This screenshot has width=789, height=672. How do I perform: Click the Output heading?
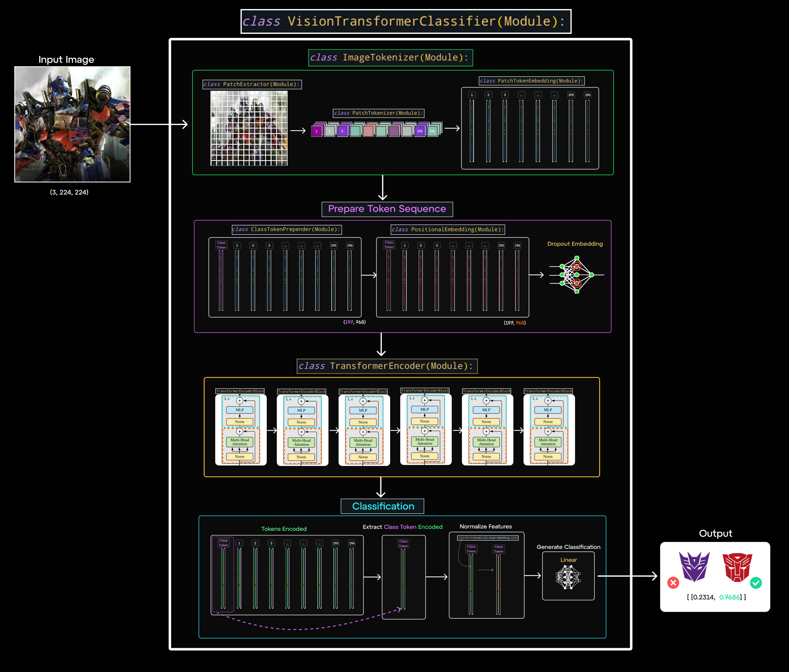715,533
